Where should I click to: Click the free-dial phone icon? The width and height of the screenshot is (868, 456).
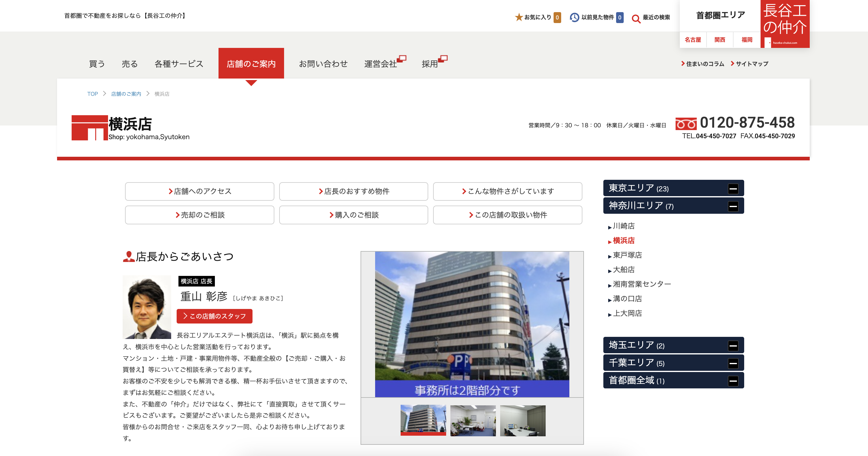click(686, 124)
